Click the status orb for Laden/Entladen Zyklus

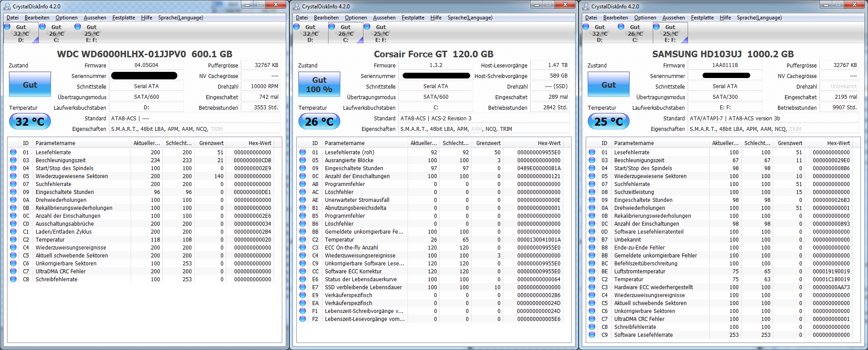[x=13, y=231]
